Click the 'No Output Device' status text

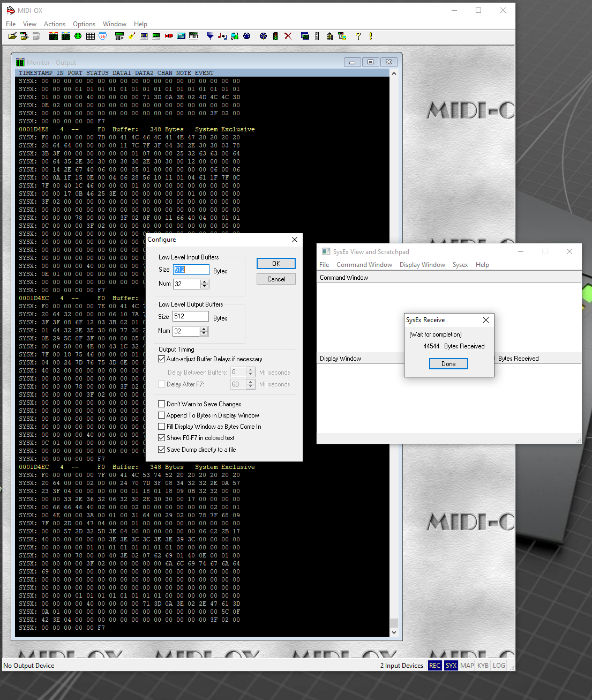coord(29,666)
